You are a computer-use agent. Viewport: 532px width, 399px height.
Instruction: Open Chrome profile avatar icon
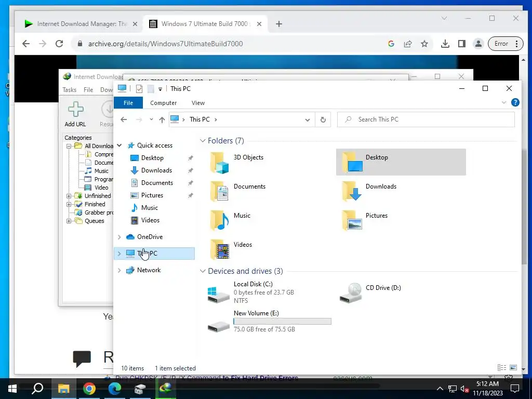coord(478,44)
